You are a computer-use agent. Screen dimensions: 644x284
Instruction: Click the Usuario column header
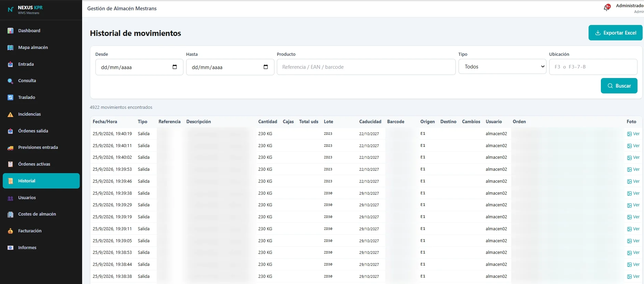tap(494, 121)
